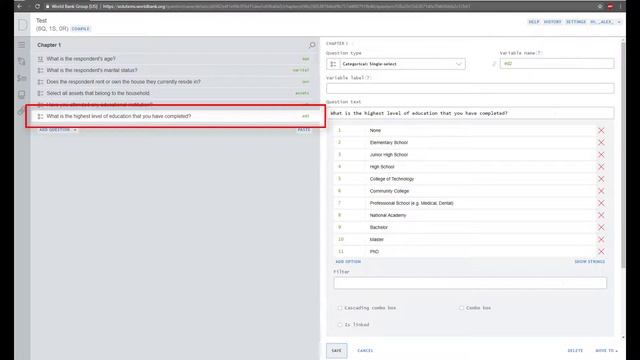640x360 pixels.
Task: Remove the 'High School' option row
Action: pos(601,167)
